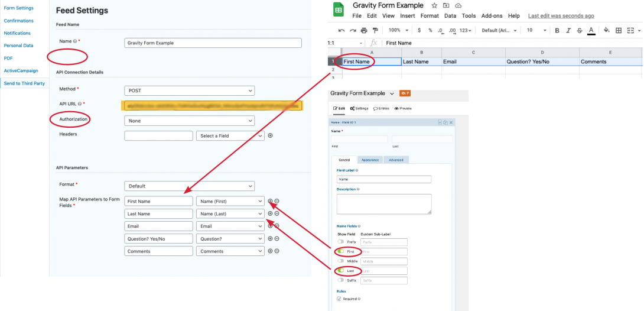Add a mapping row after Question? Yes/No
This screenshot has height=311, width=644.
[270, 239]
